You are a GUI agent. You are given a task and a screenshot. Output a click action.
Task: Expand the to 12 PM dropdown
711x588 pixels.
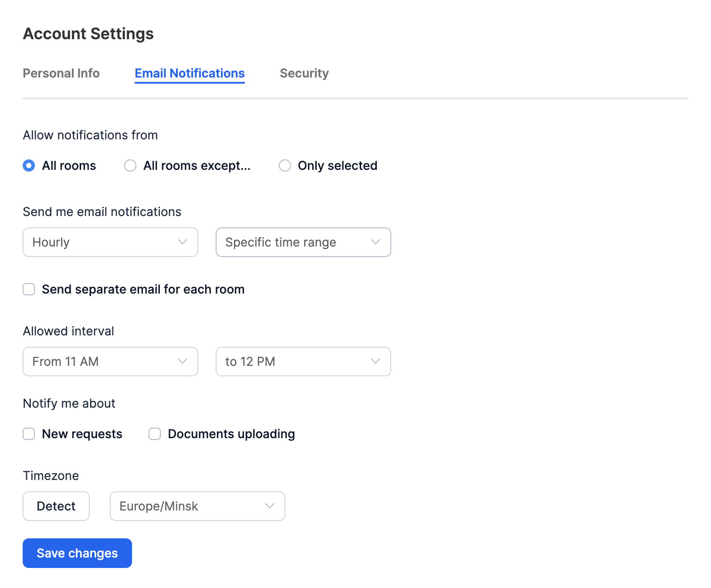pyautogui.click(x=303, y=362)
